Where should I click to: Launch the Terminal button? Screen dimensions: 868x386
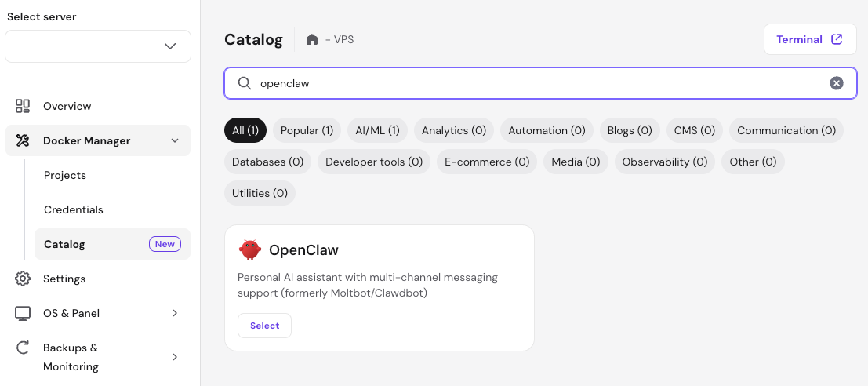pyautogui.click(x=809, y=39)
